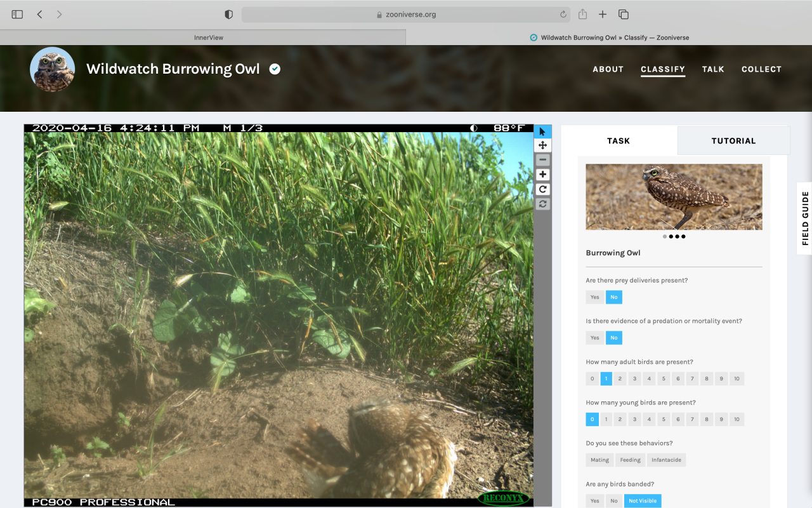Open the Safari share menu
The width and height of the screenshot is (812, 508).
click(582, 14)
